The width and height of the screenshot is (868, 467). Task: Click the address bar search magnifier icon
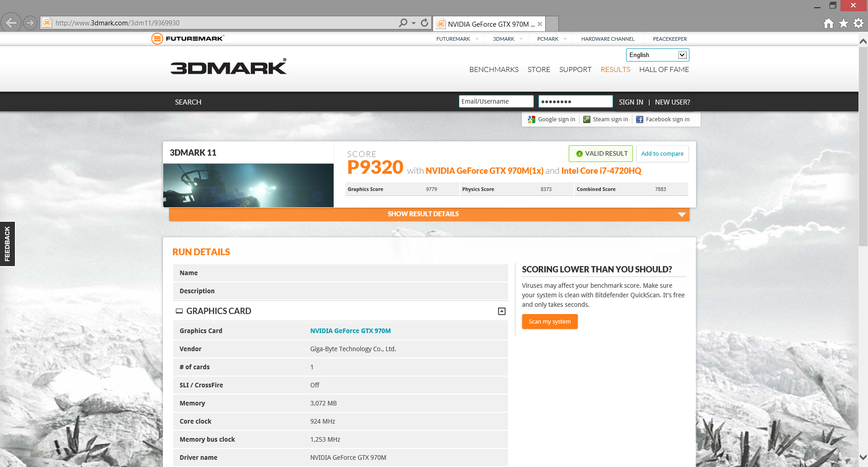pyautogui.click(x=403, y=23)
